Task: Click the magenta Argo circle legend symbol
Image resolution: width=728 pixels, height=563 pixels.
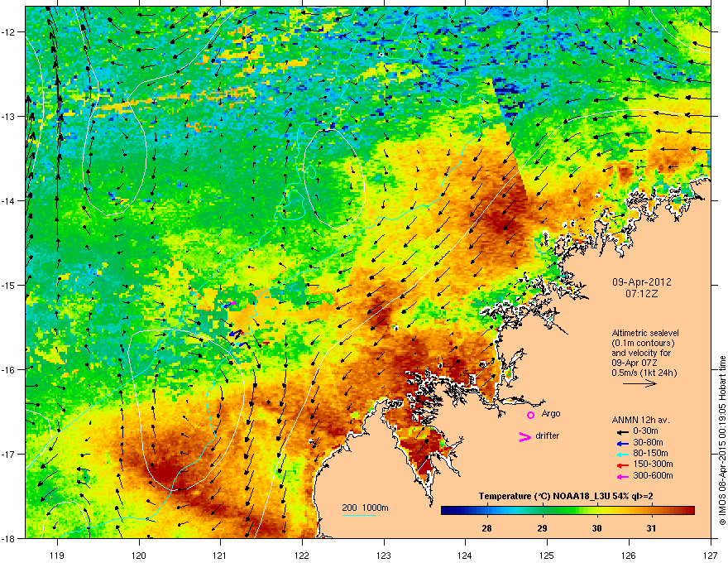Action: pos(530,415)
